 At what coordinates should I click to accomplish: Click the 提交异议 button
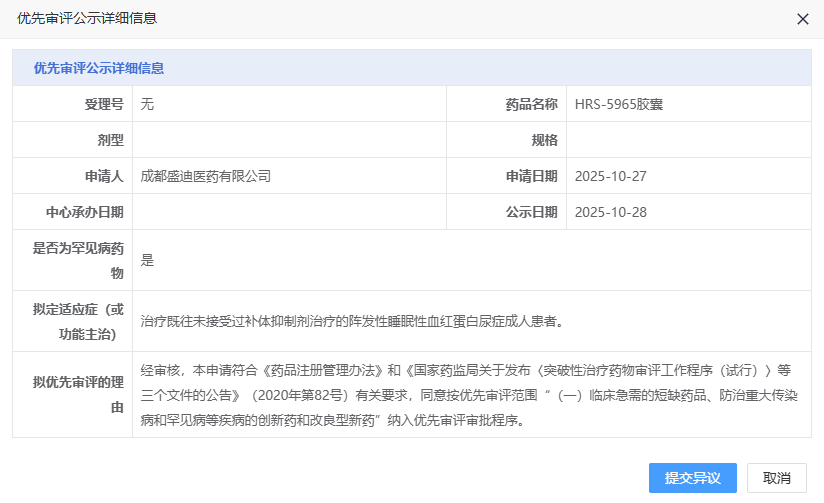point(692,478)
